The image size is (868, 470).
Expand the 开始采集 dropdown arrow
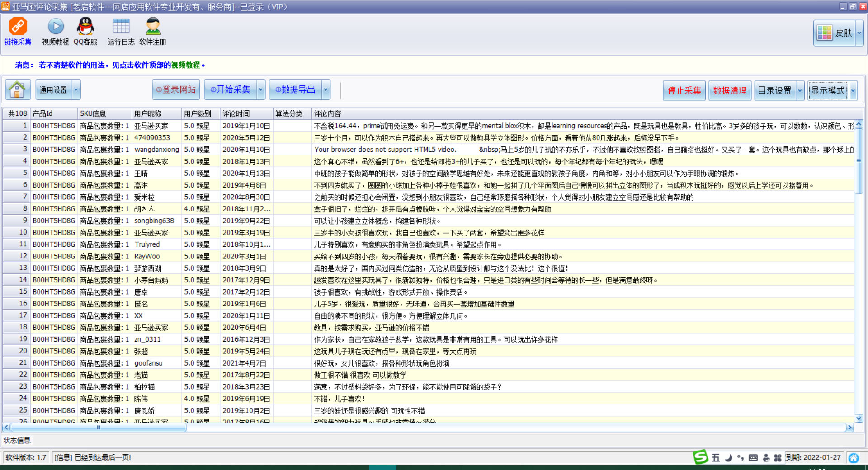[x=260, y=89]
